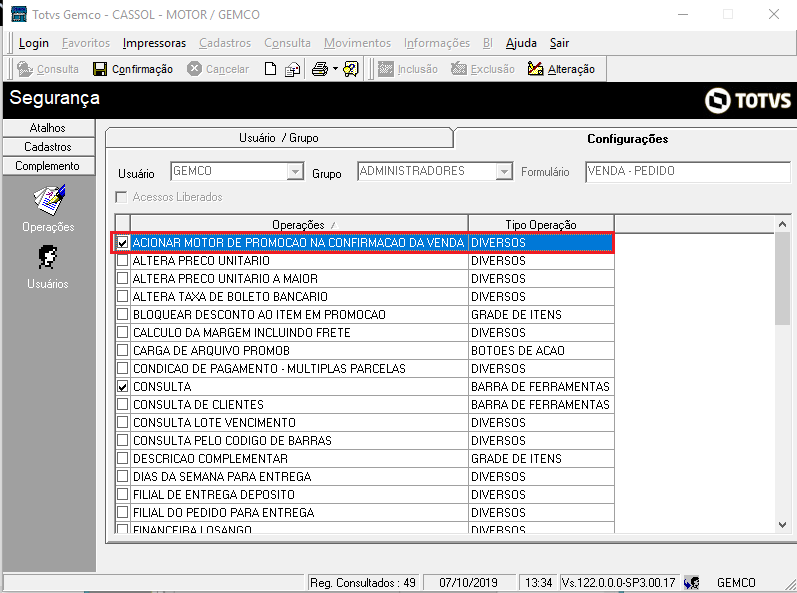797x593 pixels.
Task: Switch to the Usuário / Grupo tab
Action: click(x=279, y=138)
